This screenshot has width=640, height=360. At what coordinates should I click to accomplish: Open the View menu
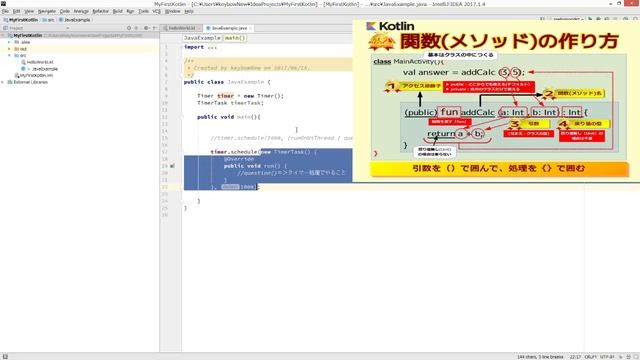(29, 11)
